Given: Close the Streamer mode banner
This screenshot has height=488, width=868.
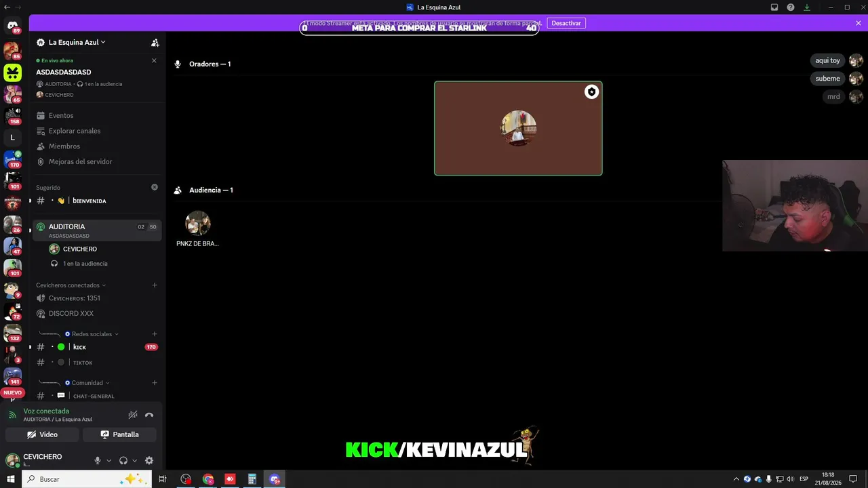Looking at the screenshot, I should click(x=859, y=23).
